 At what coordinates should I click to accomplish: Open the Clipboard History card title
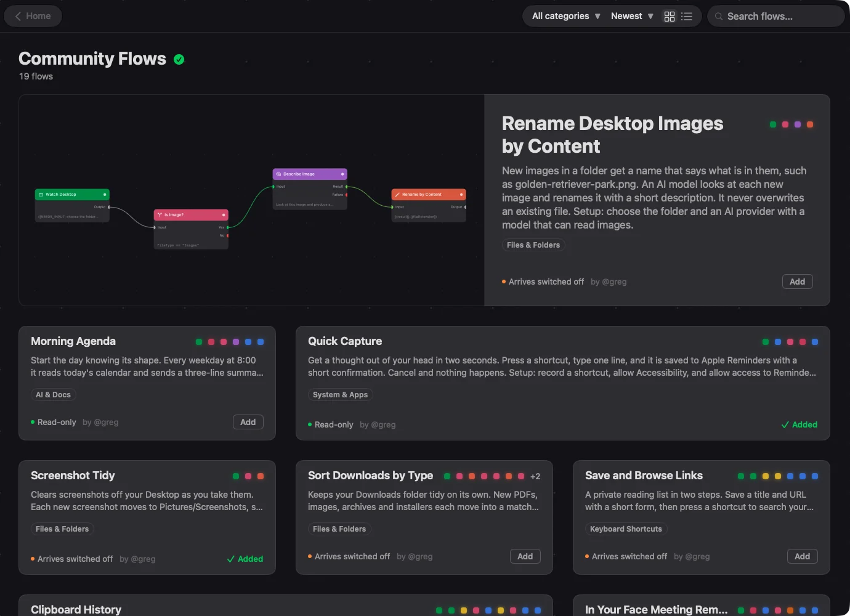pyautogui.click(x=76, y=610)
